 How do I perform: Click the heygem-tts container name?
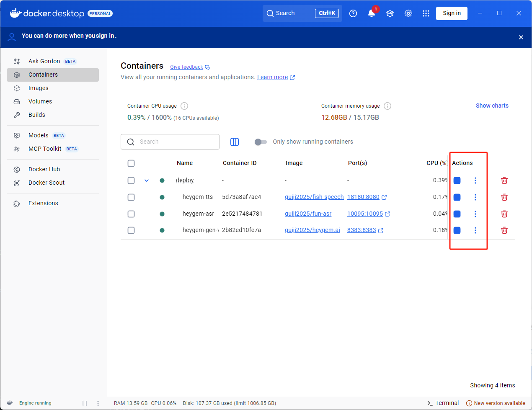(198, 197)
